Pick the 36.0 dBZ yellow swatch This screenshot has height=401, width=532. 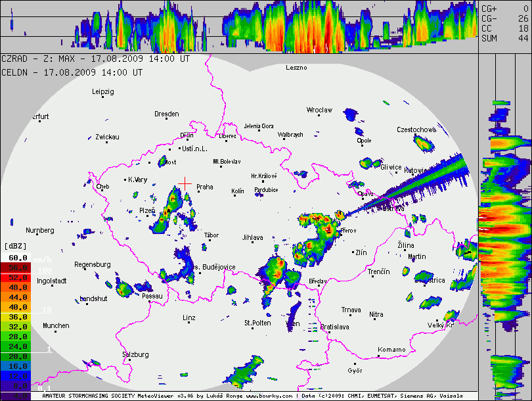17,317
